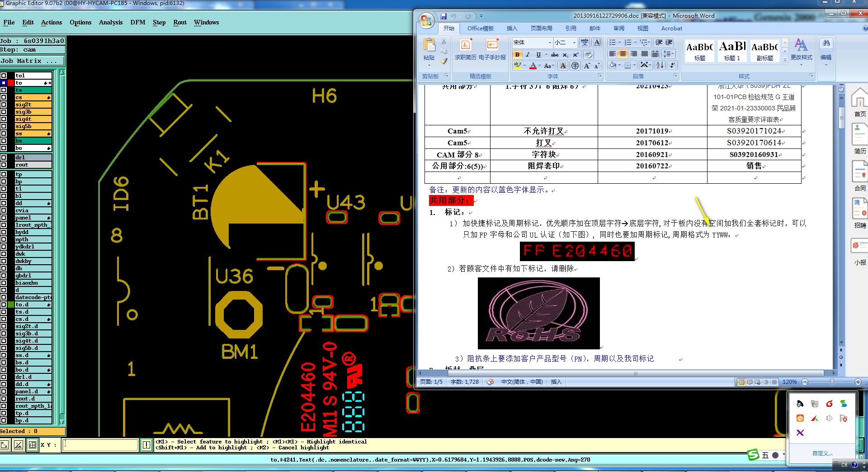Apply subscript formatting in Word
Screen dimensions: 868x472
pyautogui.click(x=566, y=55)
